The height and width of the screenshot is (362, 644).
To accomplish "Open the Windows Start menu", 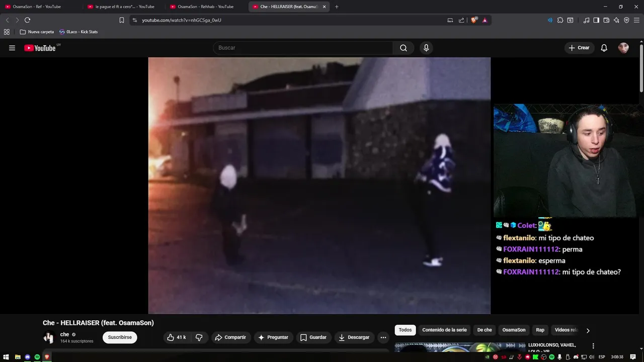I will tap(6, 357).
